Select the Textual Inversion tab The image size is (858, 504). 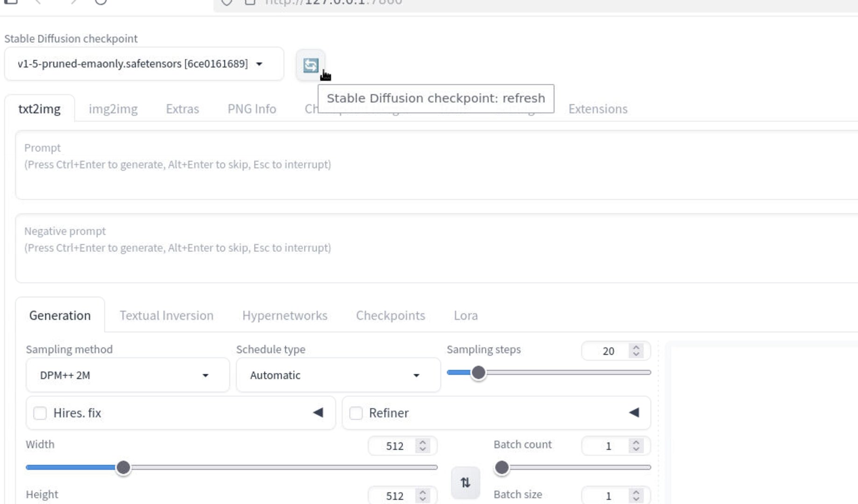click(166, 315)
